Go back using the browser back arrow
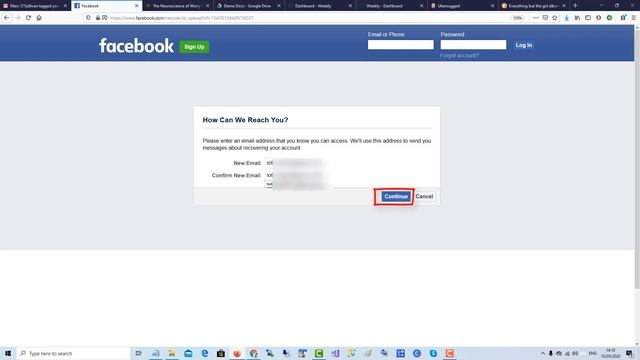 tap(7, 18)
